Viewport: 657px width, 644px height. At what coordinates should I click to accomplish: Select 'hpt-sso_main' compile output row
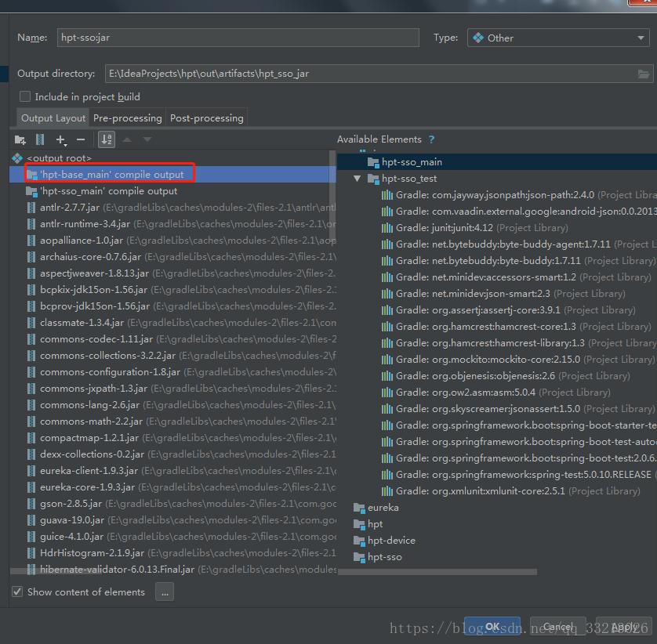tap(172, 191)
